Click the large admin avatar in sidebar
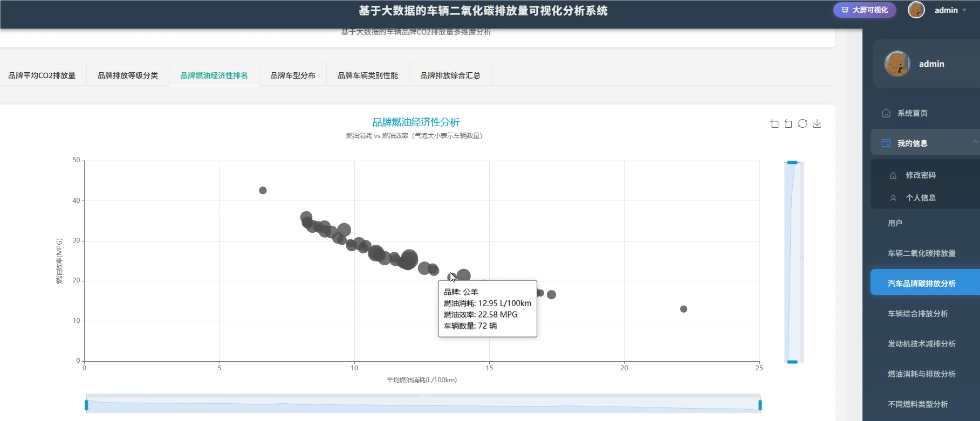The width and height of the screenshot is (980, 421). pyautogui.click(x=897, y=64)
